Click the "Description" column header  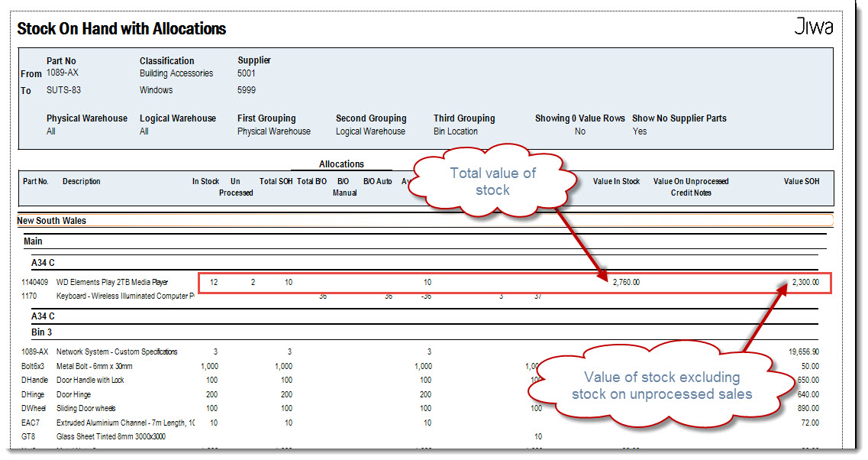82,181
